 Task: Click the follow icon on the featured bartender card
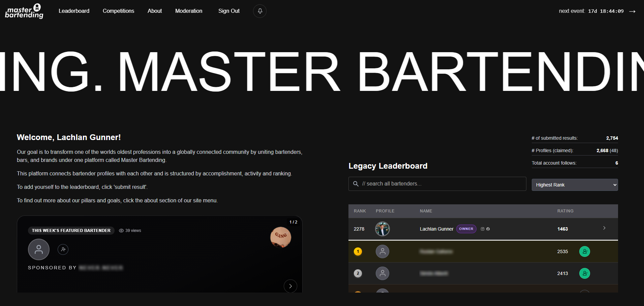coord(63,249)
